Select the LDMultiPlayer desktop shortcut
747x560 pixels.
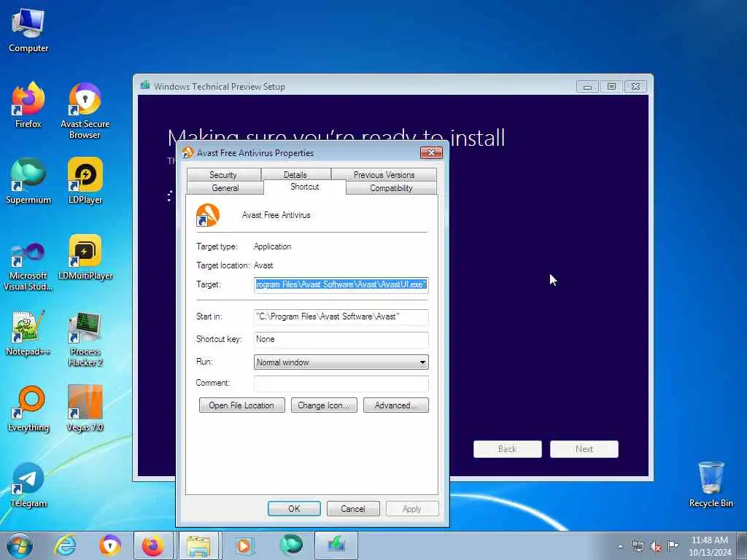[x=85, y=257]
